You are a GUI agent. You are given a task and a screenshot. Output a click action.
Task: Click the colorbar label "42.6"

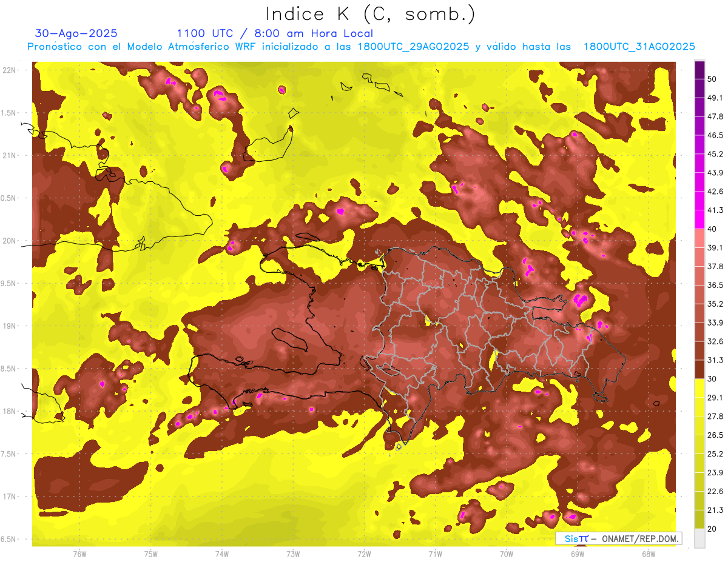click(x=715, y=192)
